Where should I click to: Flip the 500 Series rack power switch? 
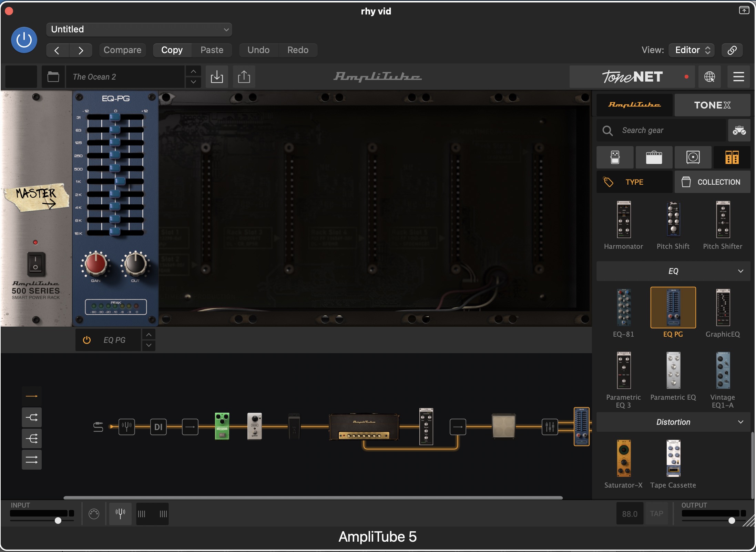(35, 264)
